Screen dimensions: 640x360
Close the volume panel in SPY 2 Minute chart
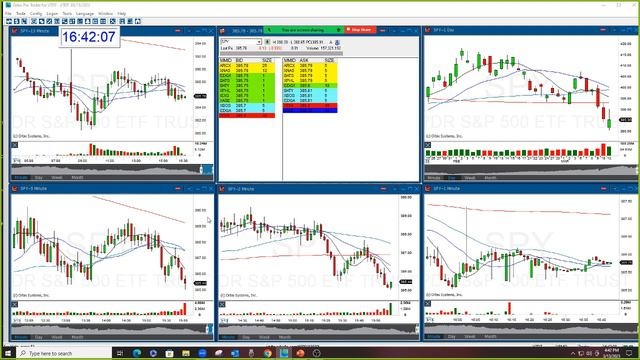click(222, 304)
